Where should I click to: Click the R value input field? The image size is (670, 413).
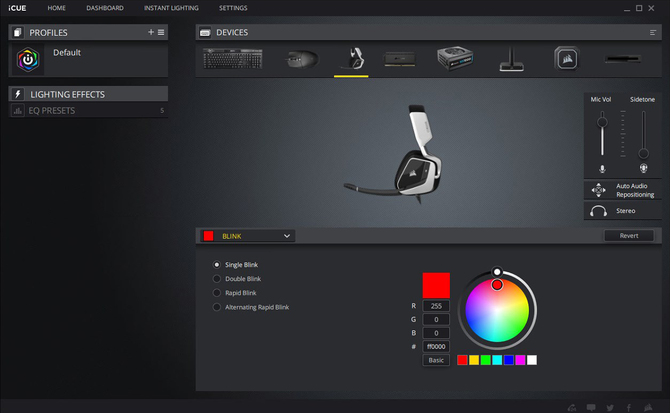[x=436, y=306]
